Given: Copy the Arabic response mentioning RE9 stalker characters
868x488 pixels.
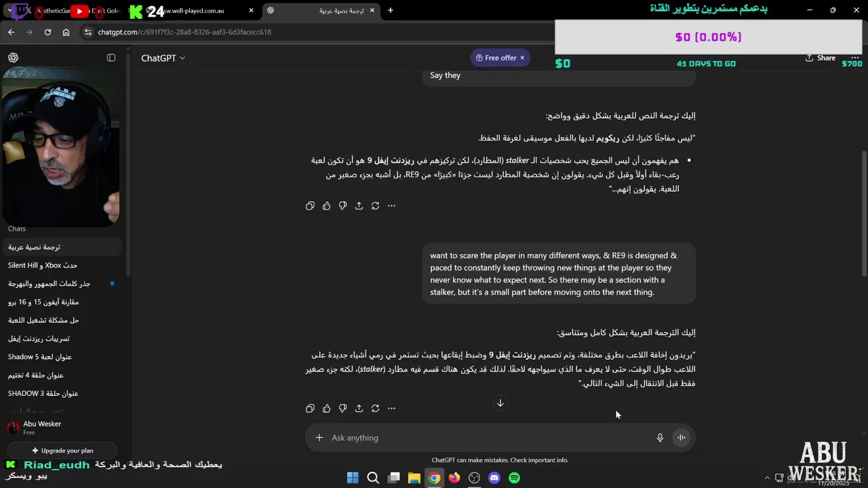Looking at the screenshot, I should pos(310,205).
